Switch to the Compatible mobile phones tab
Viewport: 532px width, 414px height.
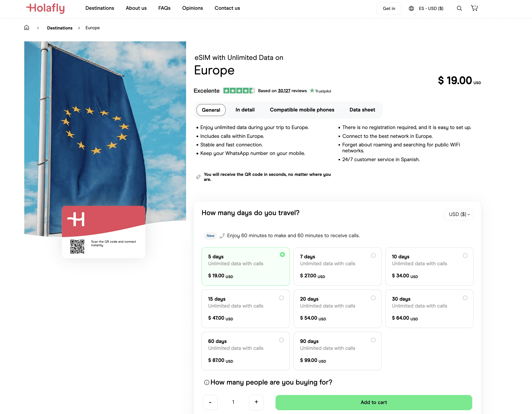pos(302,110)
